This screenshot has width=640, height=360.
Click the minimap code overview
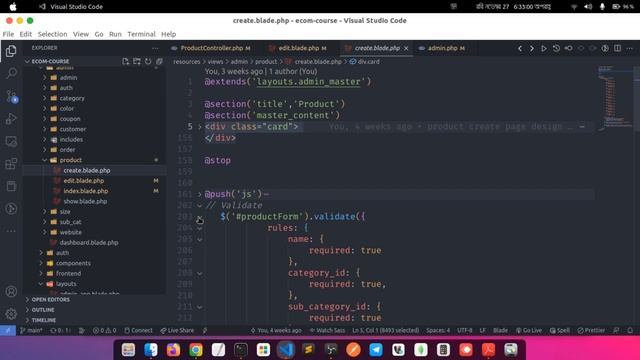pyautogui.click(x=615, y=98)
